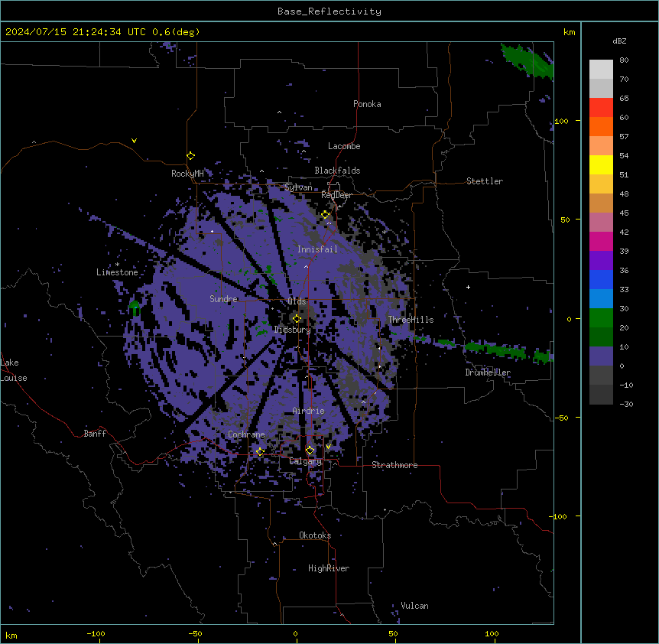
Task: Pick the magenta 39-42 dBZ swatch
Action: 601,241
